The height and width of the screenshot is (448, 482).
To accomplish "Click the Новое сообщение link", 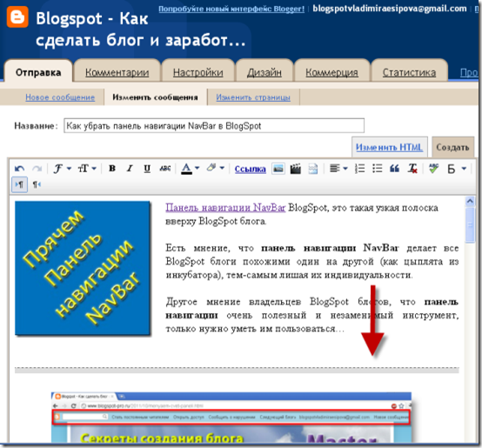I will 60,97.
